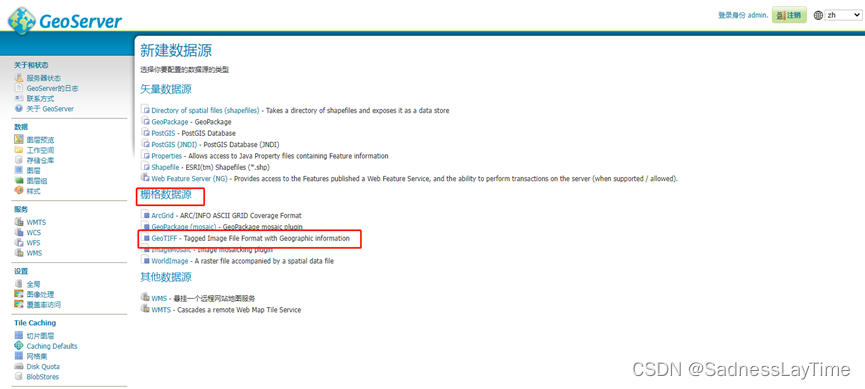
Task: Open the WCS service settings
Action: [x=34, y=233]
